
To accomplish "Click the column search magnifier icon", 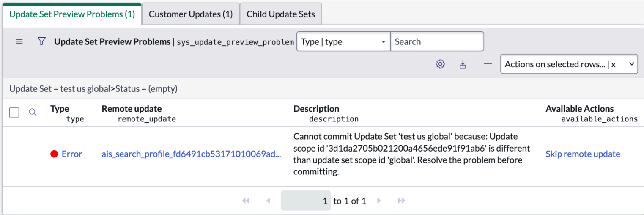I will click(33, 113).
